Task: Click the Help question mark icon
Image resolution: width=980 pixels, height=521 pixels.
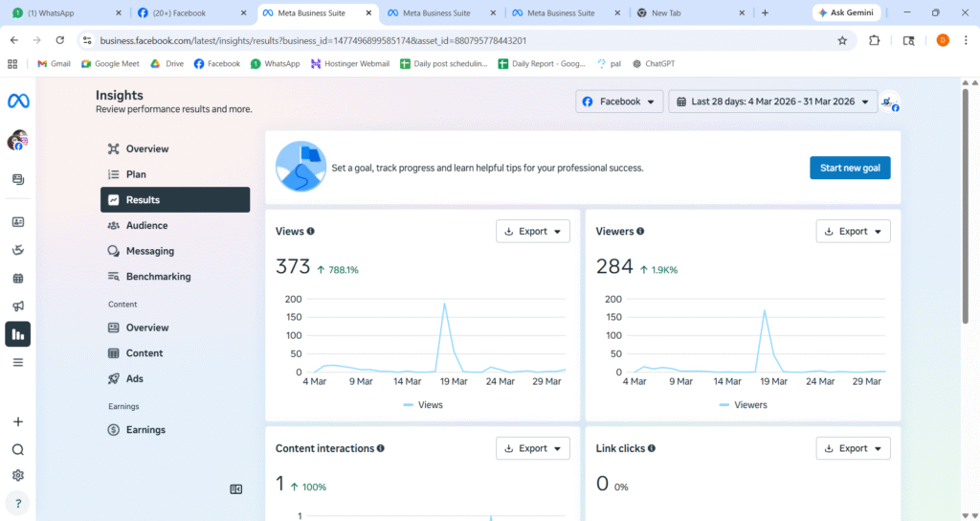Action: click(x=17, y=503)
